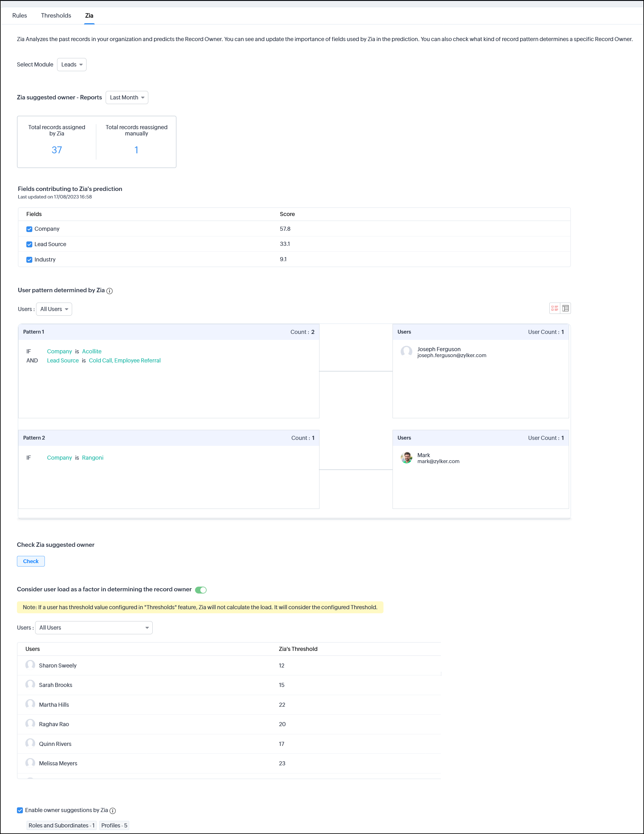Click the Profiles - 5 tag
Viewport: 644px width, 834px height.
pos(114,825)
